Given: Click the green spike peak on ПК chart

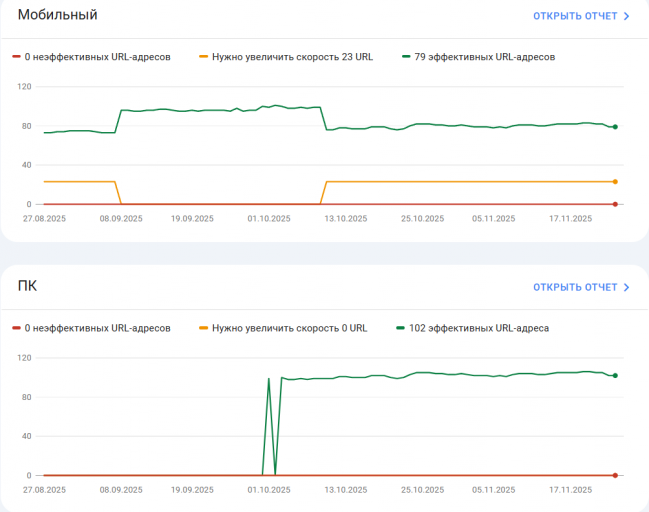Looking at the screenshot, I should point(269,379).
